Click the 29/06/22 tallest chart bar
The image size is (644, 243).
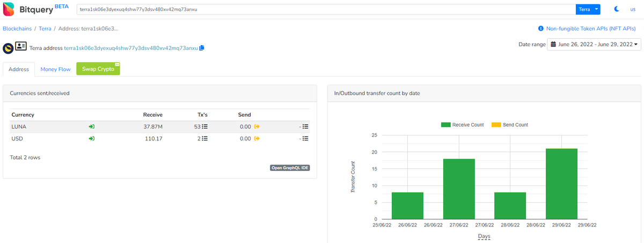[x=561, y=184]
